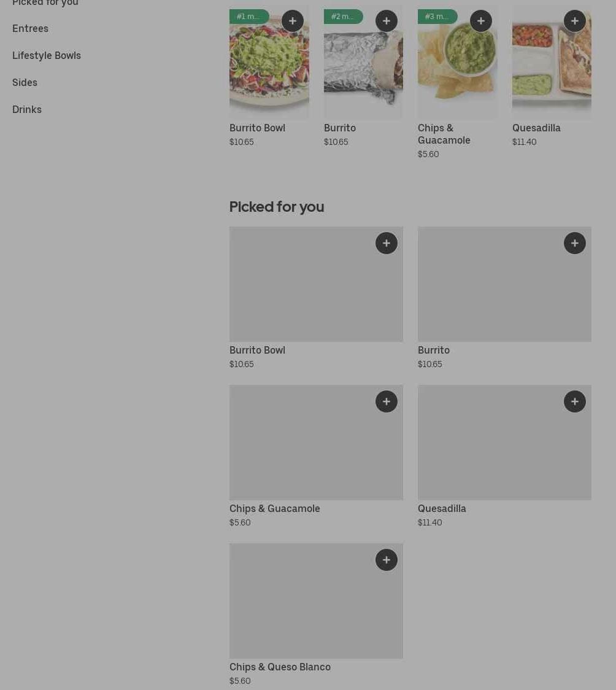Screen dimensions: 616x690
Task: Open Lifestyle Bowls menu category
Action: coord(47,55)
